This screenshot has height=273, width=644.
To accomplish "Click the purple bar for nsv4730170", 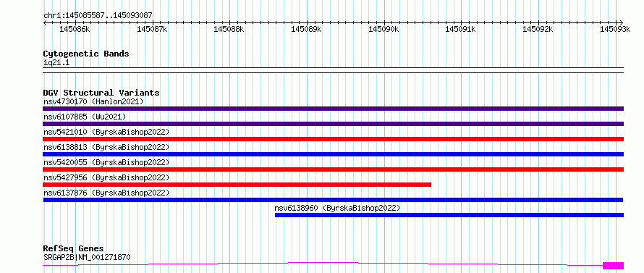I will (x=333, y=109).
